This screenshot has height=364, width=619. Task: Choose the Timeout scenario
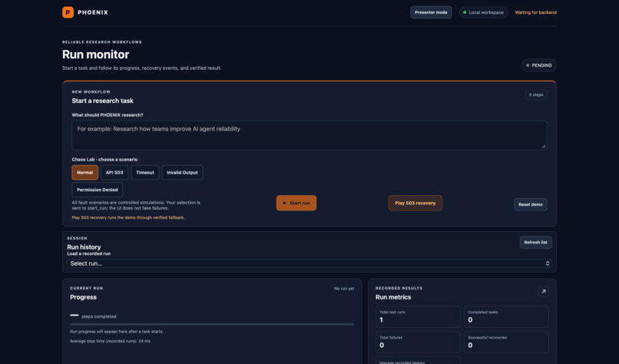click(145, 173)
